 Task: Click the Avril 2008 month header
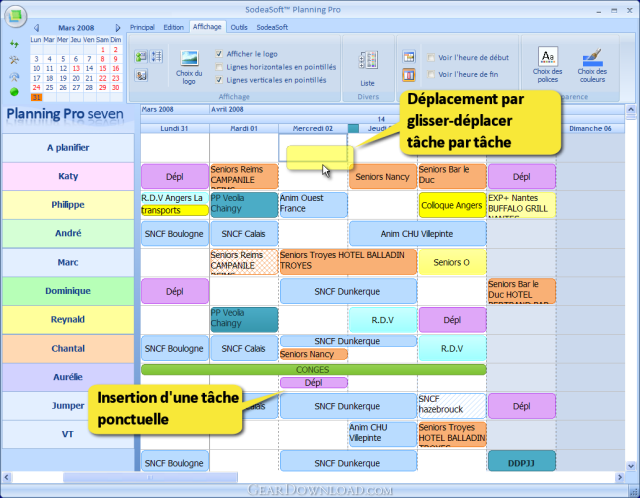227,109
